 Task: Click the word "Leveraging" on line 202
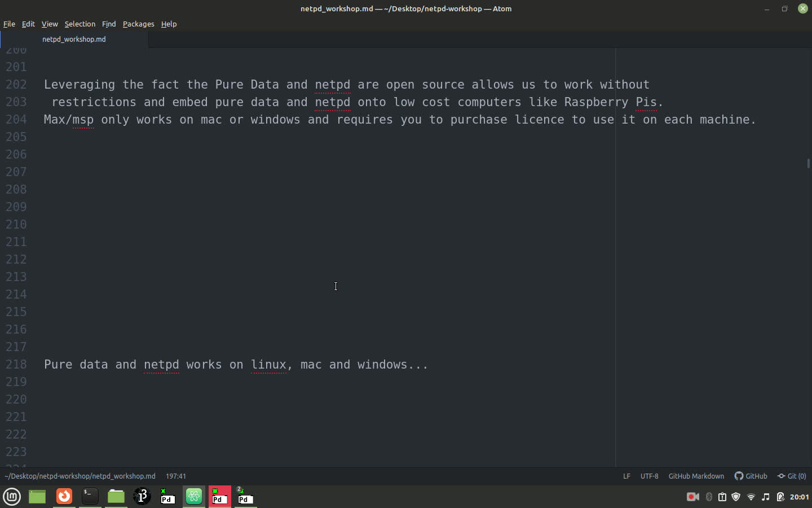pos(80,85)
